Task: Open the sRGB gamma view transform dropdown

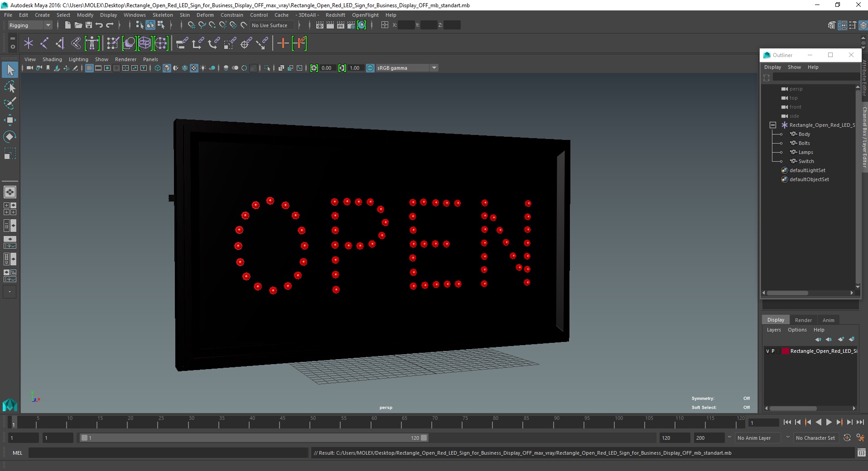Action: (407, 68)
